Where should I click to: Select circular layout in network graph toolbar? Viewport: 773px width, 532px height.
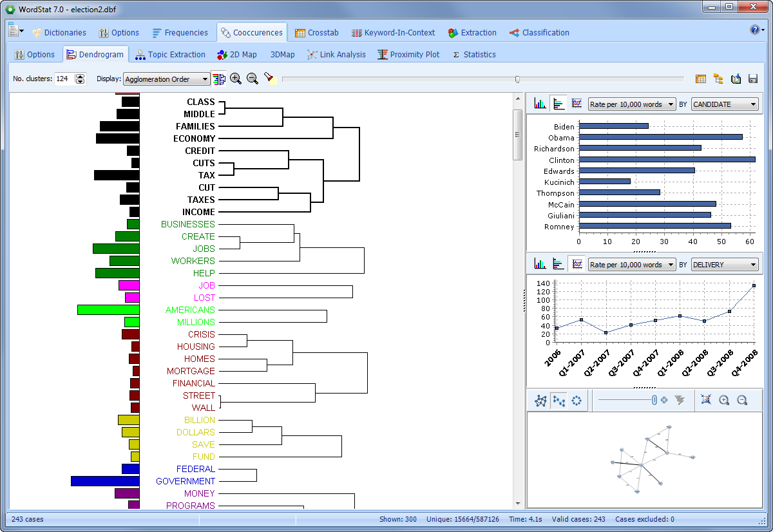point(576,401)
